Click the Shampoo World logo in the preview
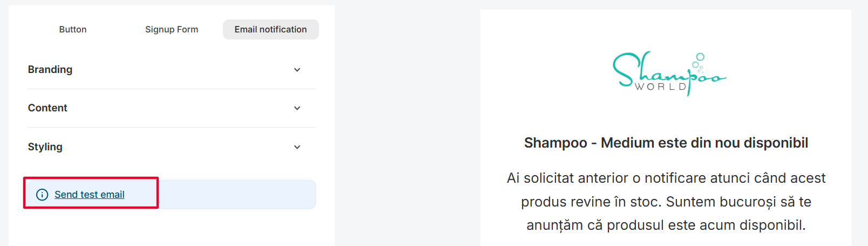 point(668,74)
